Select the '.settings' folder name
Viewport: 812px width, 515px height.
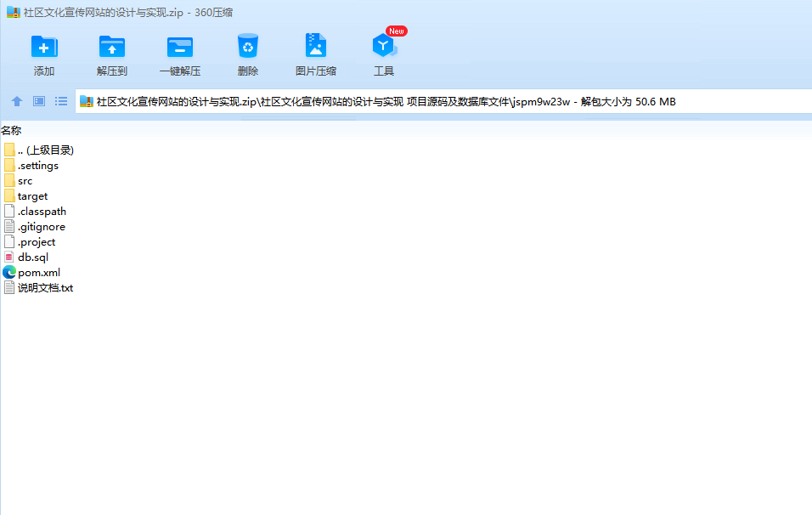click(x=38, y=166)
